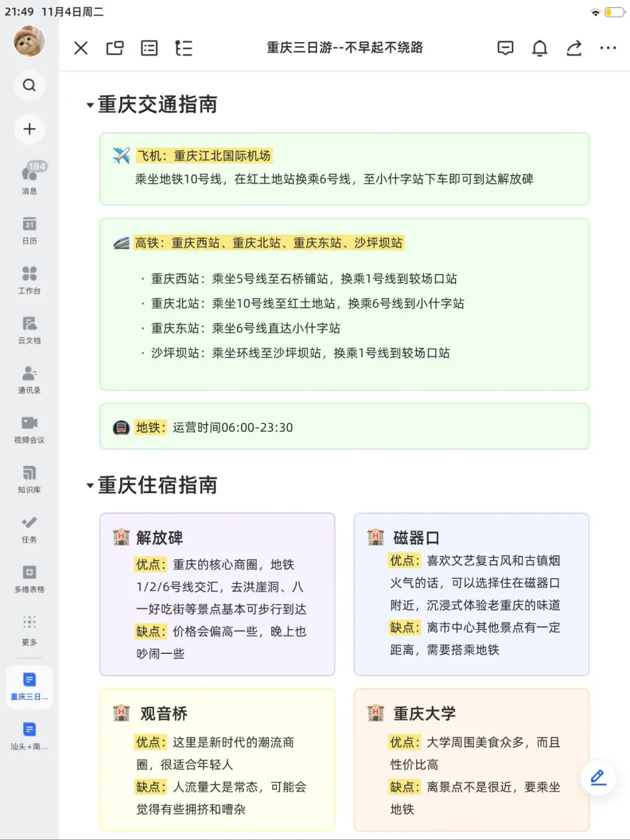This screenshot has height=840, width=630.
Task: Click the 优点 label in 磁器口 card
Action: pyautogui.click(x=405, y=561)
